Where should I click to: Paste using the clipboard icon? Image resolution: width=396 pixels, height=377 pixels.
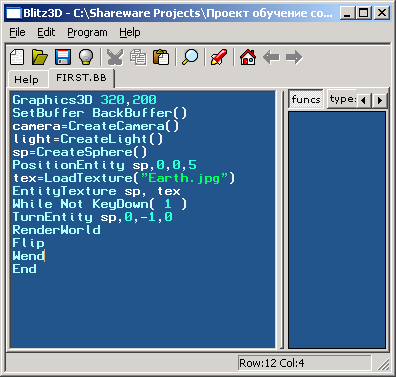(x=161, y=57)
